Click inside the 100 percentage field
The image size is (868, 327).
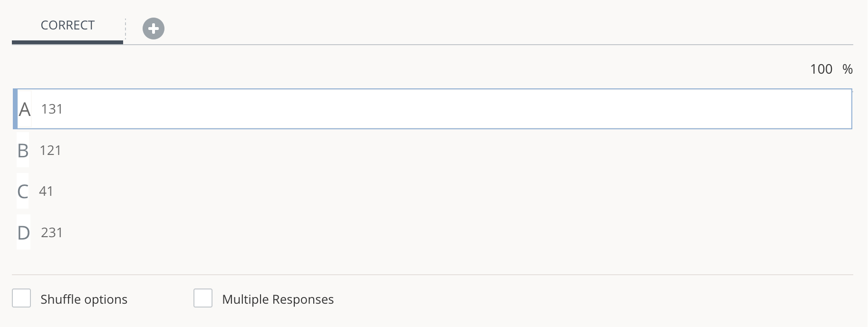click(821, 69)
